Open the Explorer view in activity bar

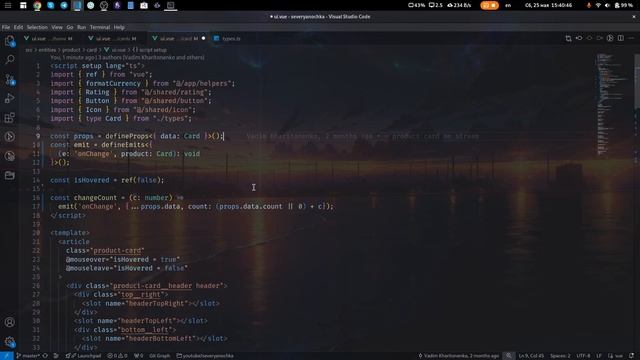pos(9,41)
